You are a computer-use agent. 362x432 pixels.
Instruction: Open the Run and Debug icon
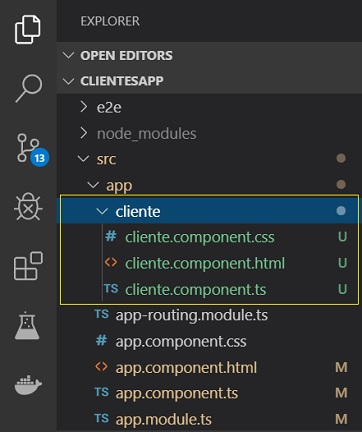[x=28, y=207]
